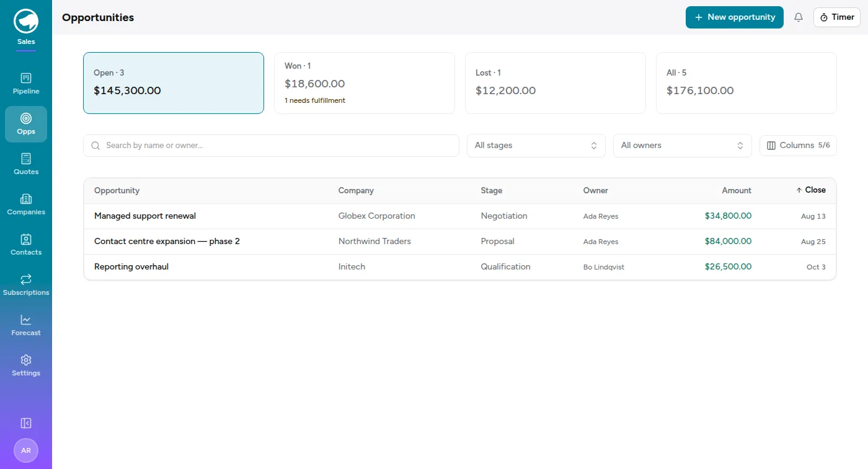Click the $84,000.00 amount
The image size is (868, 469).
[728, 242]
